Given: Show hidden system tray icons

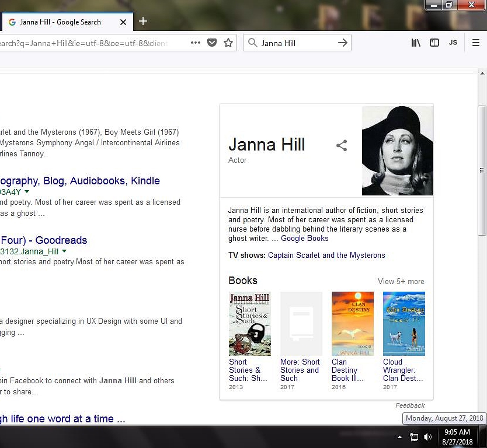Looking at the screenshot, I should coord(399,436).
